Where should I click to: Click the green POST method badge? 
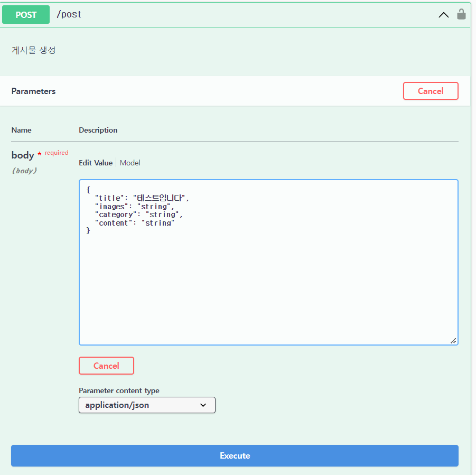tap(26, 15)
